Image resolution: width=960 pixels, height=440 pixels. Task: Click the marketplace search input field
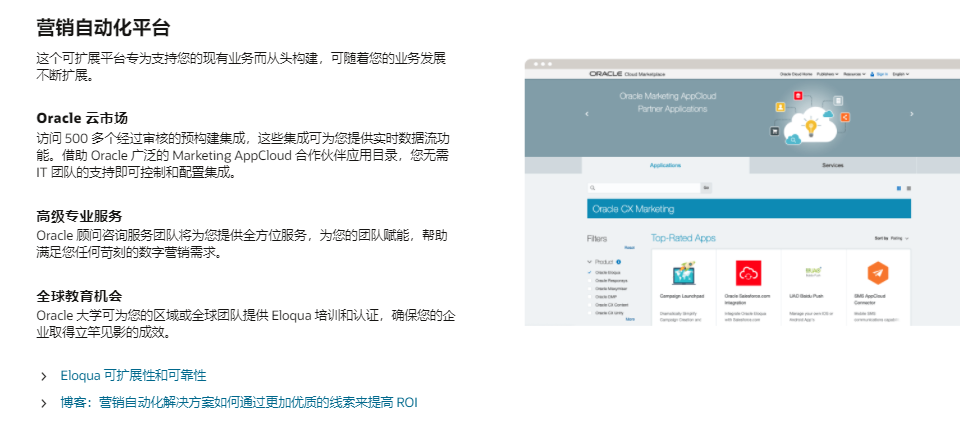643,188
